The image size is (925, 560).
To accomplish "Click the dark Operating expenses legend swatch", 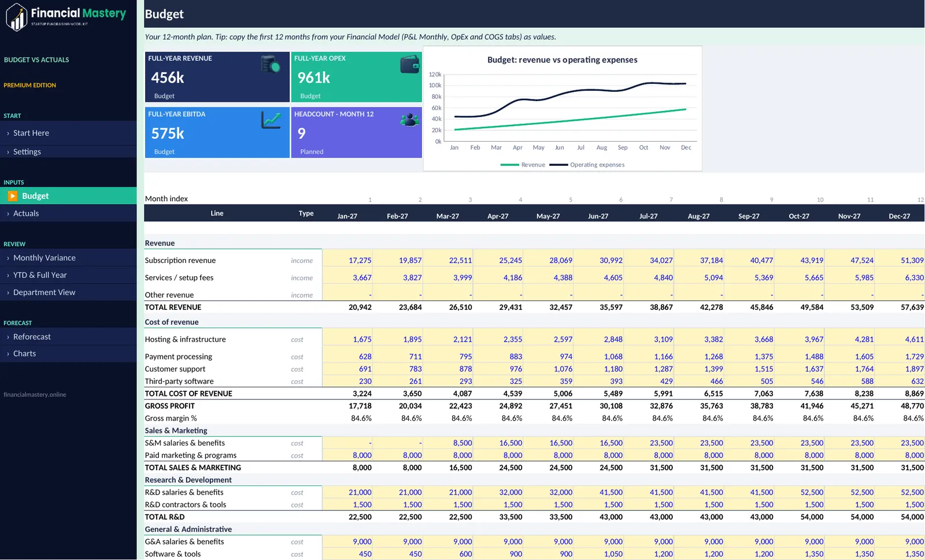I will [x=558, y=165].
